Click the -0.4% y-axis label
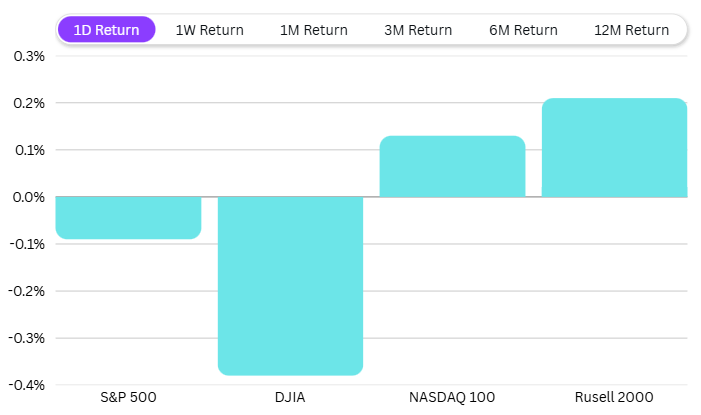 point(27,385)
